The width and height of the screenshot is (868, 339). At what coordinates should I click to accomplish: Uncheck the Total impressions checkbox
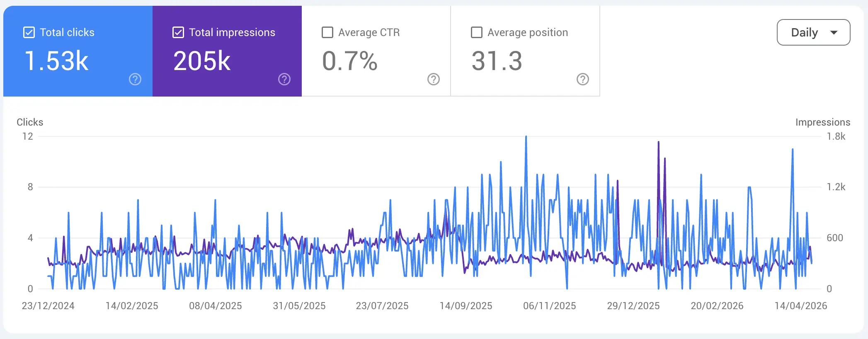(178, 32)
